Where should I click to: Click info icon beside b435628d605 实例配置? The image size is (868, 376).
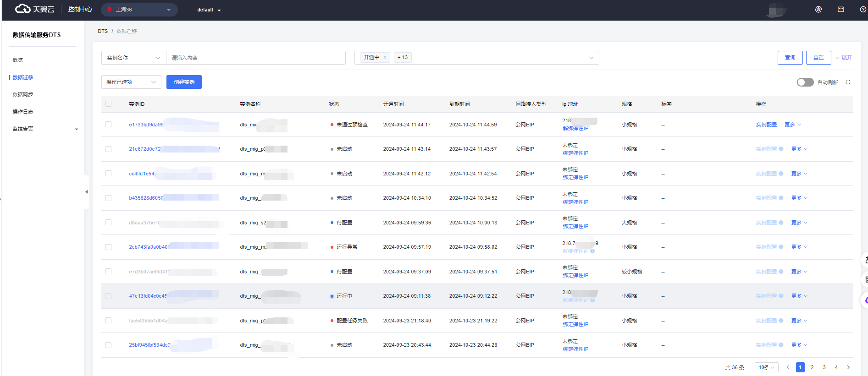pos(781,198)
